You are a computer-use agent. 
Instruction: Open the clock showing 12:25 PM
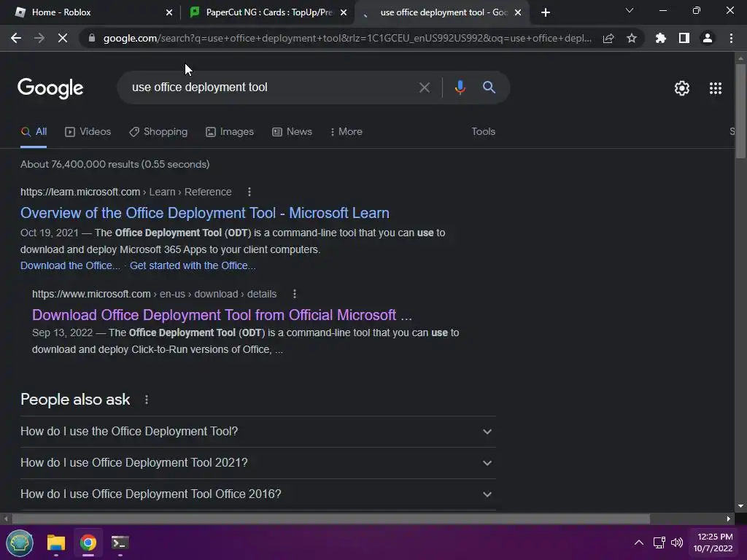pos(713,542)
